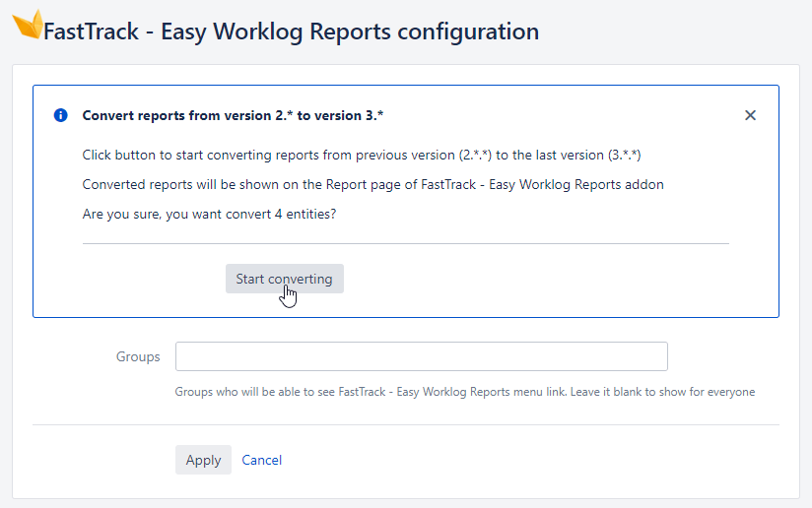Click 'Converted reports will be shown on the Report page' line
This screenshot has height=508, width=812.
click(372, 185)
